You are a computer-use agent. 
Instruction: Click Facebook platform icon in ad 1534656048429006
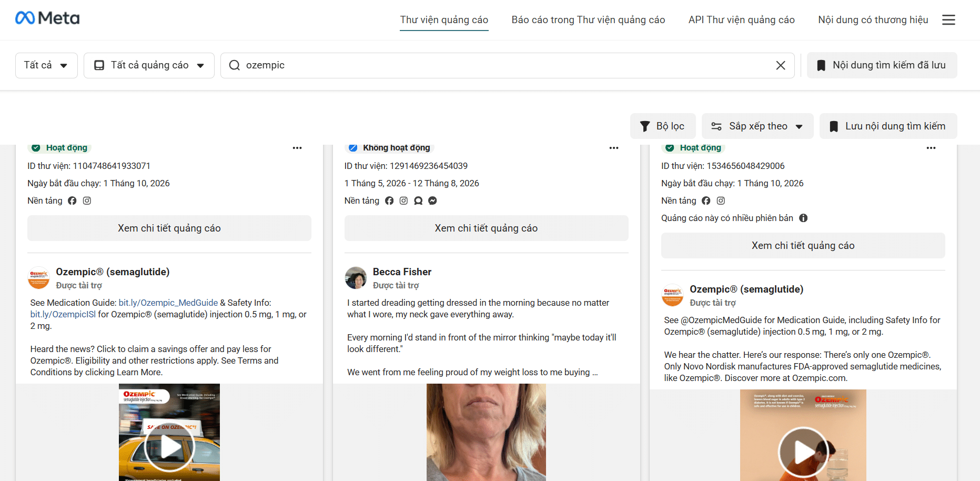coord(706,201)
